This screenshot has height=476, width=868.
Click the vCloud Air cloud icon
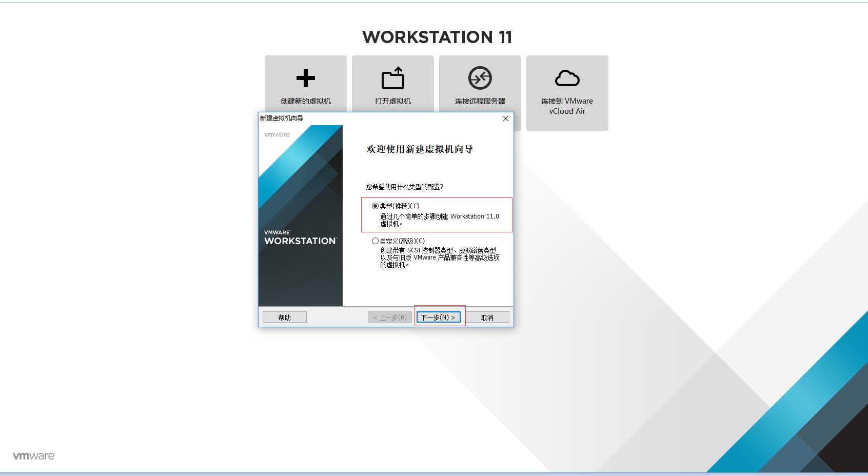[x=567, y=78]
